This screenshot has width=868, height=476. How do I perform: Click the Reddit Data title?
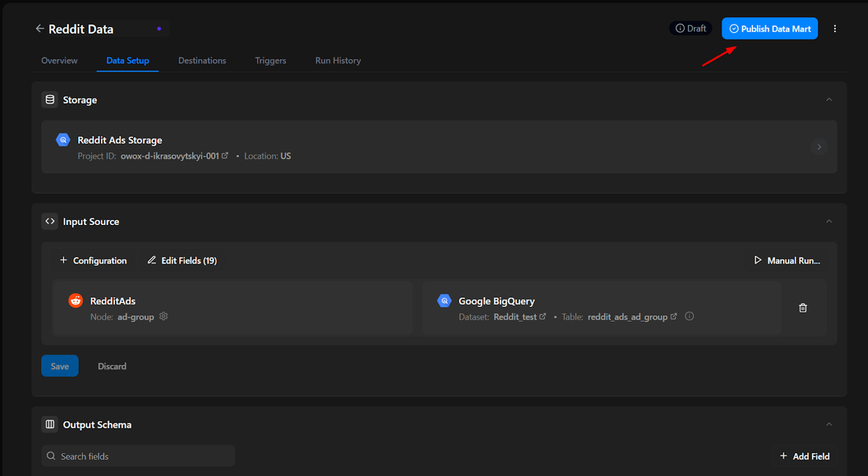click(81, 29)
